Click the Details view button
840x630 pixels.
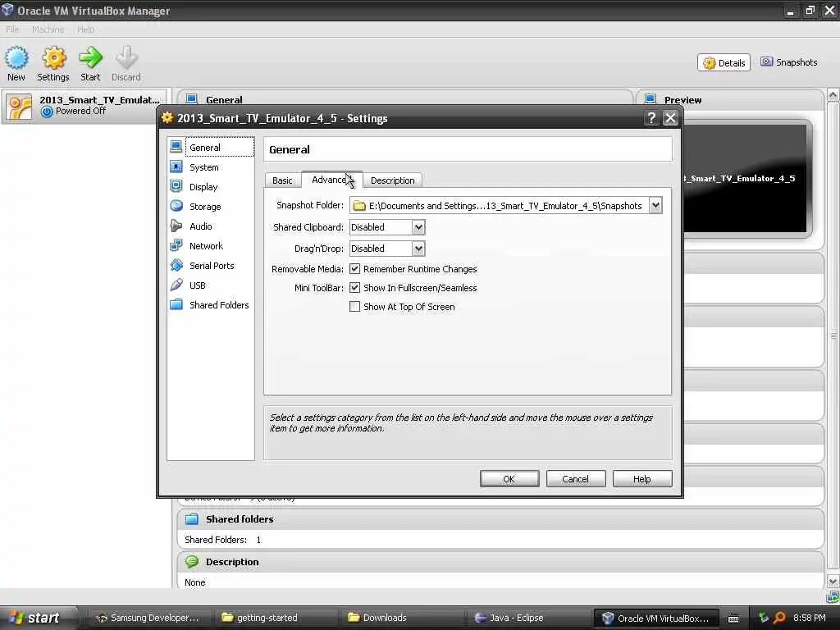[x=724, y=62]
